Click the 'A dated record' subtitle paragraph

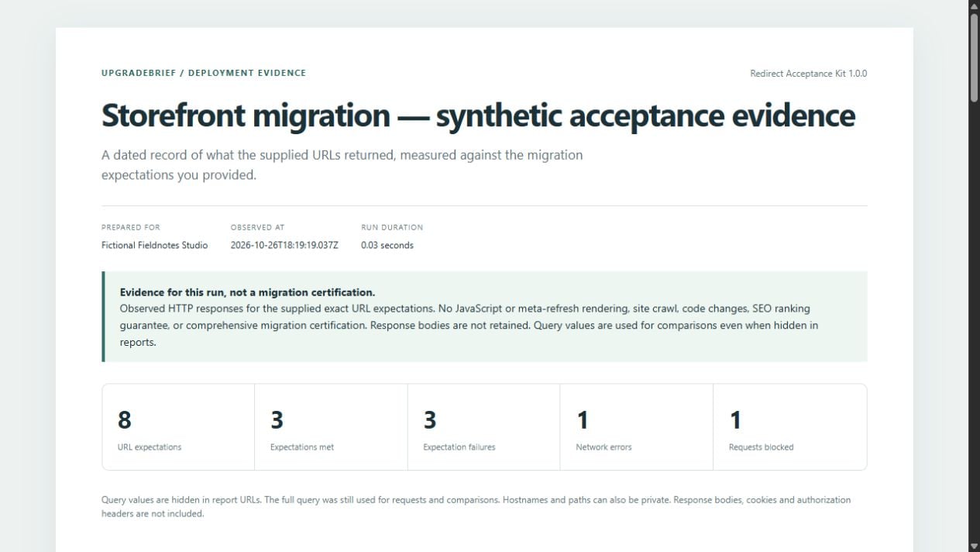(x=342, y=164)
